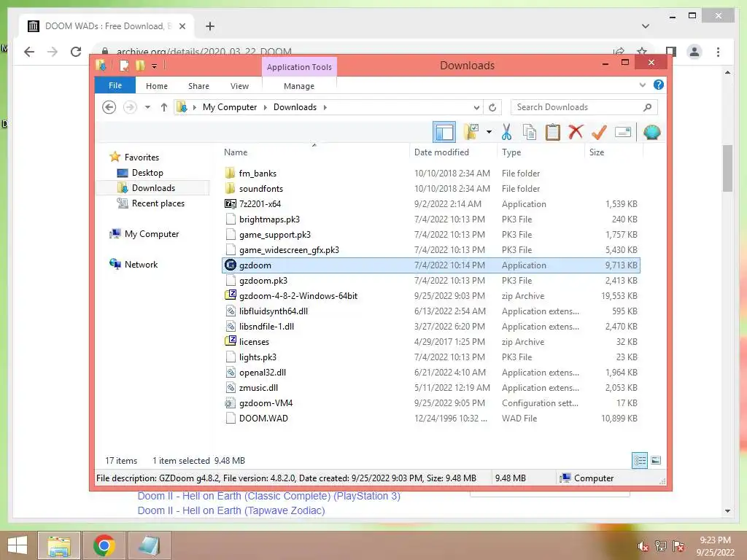
Task: Expand the address bar history dropdown
Action: [476, 107]
